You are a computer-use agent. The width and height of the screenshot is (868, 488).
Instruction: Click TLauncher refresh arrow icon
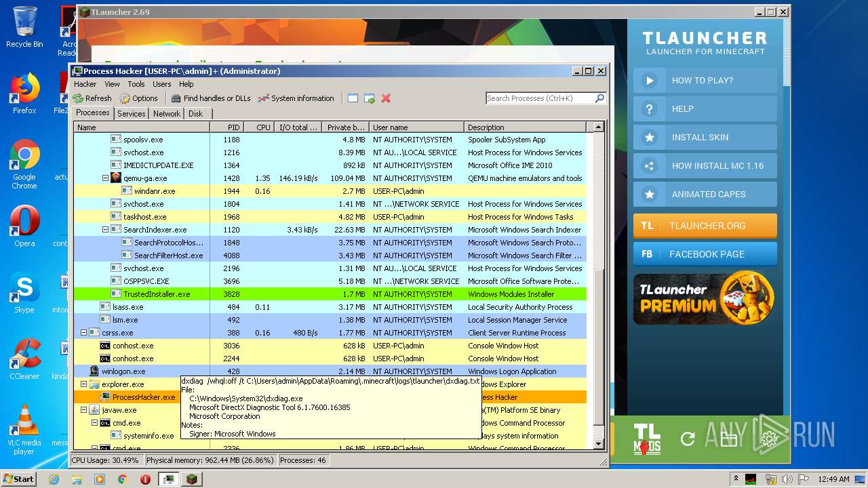click(688, 439)
